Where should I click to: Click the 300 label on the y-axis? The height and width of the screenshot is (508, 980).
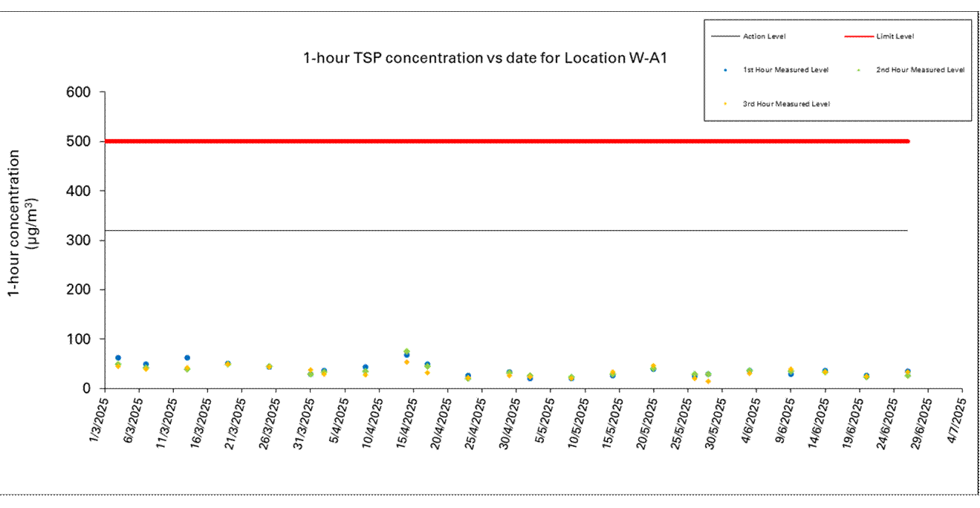point(79,241)
